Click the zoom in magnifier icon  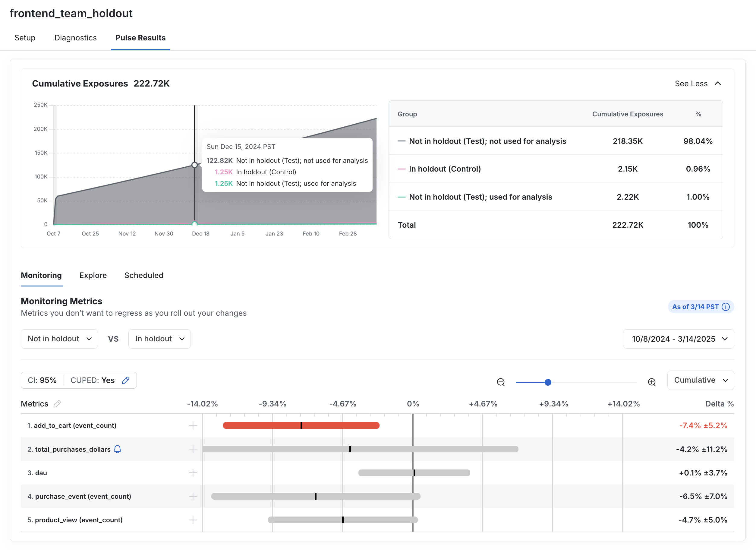(x=652, y=382)
